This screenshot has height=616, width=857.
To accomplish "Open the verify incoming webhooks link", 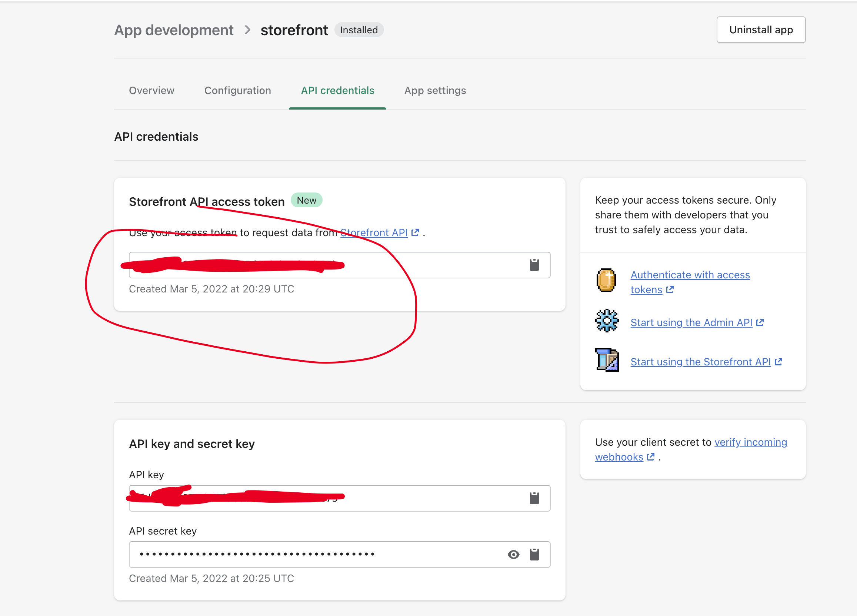I will [x=691, y=449].
